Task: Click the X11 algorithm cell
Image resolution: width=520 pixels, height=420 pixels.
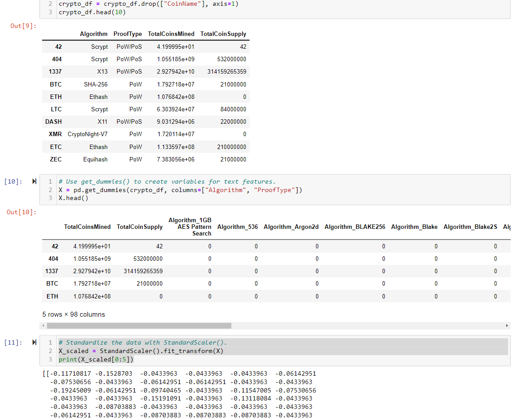Action: [x=102, y=122]
